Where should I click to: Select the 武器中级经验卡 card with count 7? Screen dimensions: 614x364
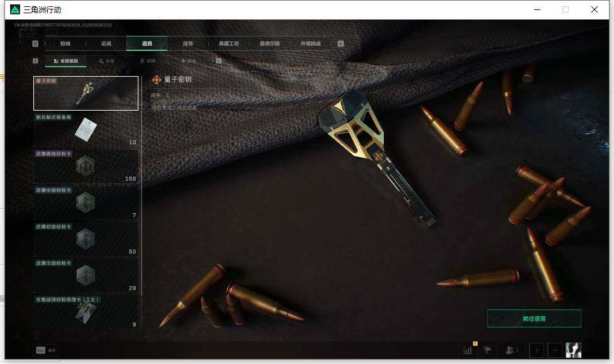tap(86, 202)
